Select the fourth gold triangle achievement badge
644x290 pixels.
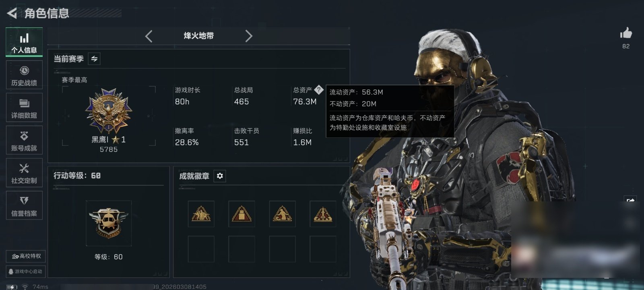pos(323,214)
